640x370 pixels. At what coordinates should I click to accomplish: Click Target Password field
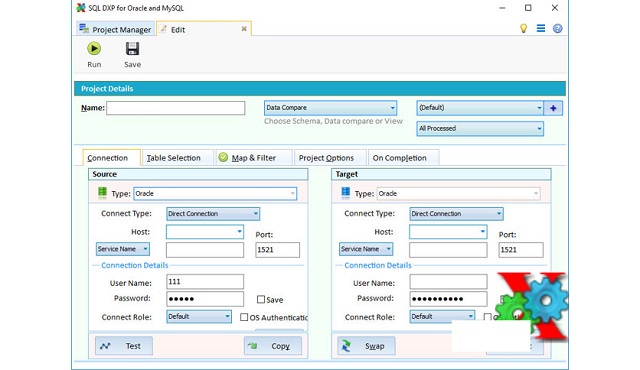(x=448, y=299)
